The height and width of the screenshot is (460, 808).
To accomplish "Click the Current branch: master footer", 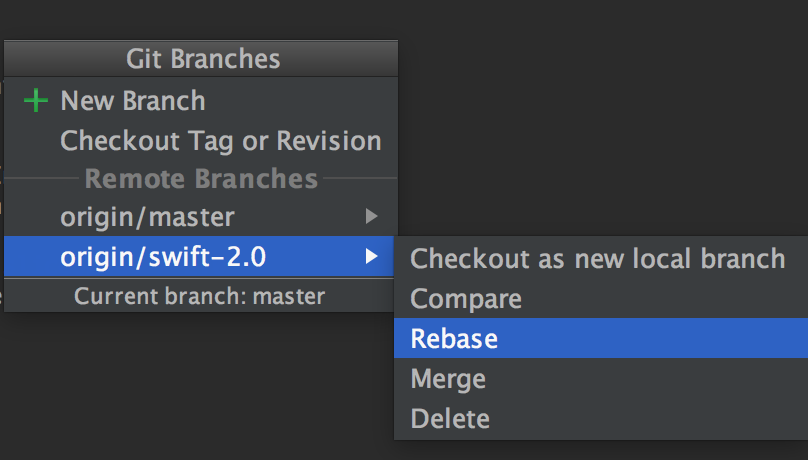I will click(199, 296).
